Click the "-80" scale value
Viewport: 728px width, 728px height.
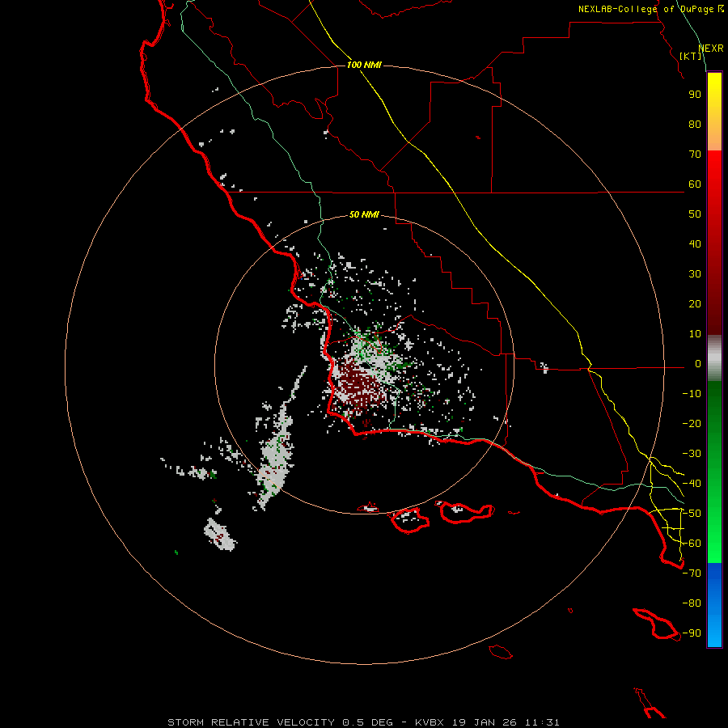[692, 603]
